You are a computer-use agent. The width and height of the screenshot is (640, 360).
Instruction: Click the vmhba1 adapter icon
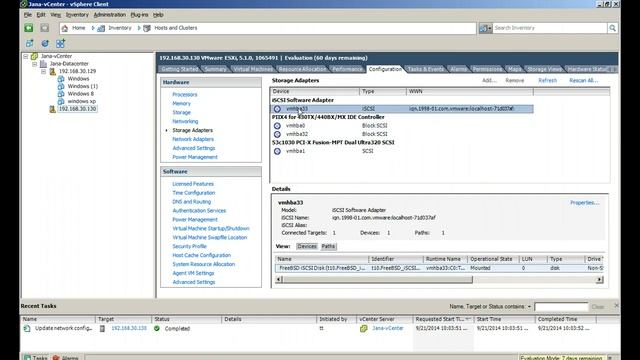tap(277, 151)
